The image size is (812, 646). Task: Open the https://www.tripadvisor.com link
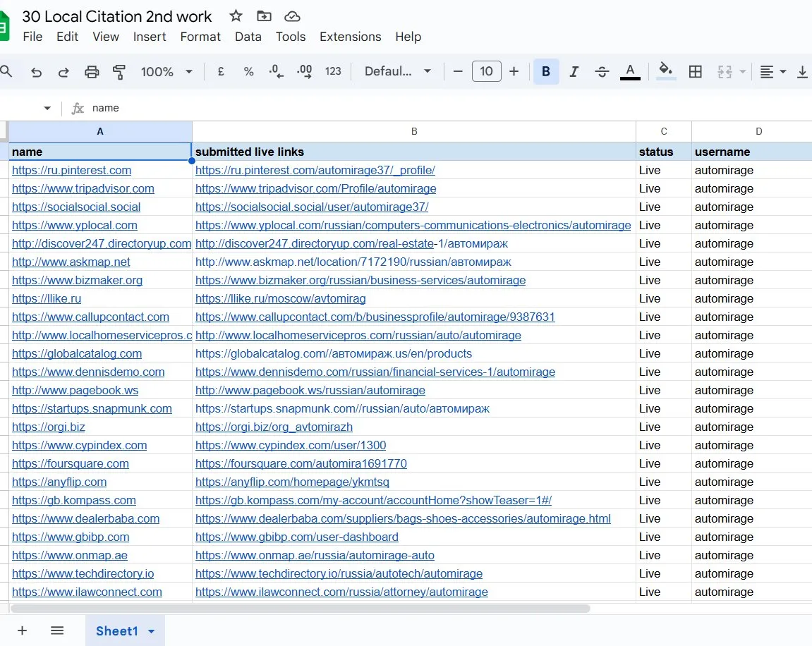83,188
